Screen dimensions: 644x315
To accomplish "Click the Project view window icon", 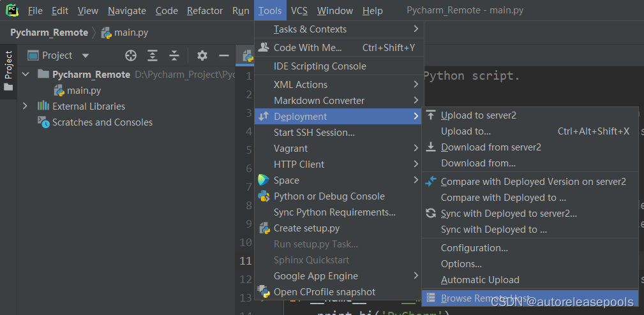I will 33,55.
